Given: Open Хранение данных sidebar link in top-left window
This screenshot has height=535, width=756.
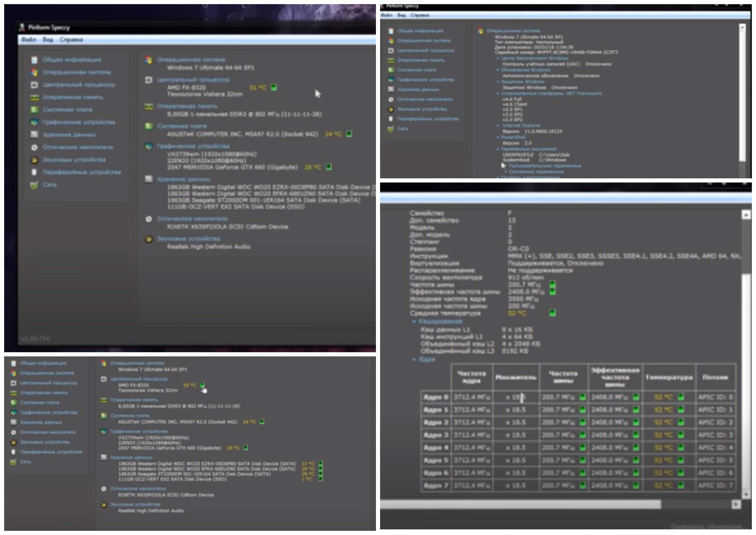Looking at the screenshot, I should [x=69, y=135].
